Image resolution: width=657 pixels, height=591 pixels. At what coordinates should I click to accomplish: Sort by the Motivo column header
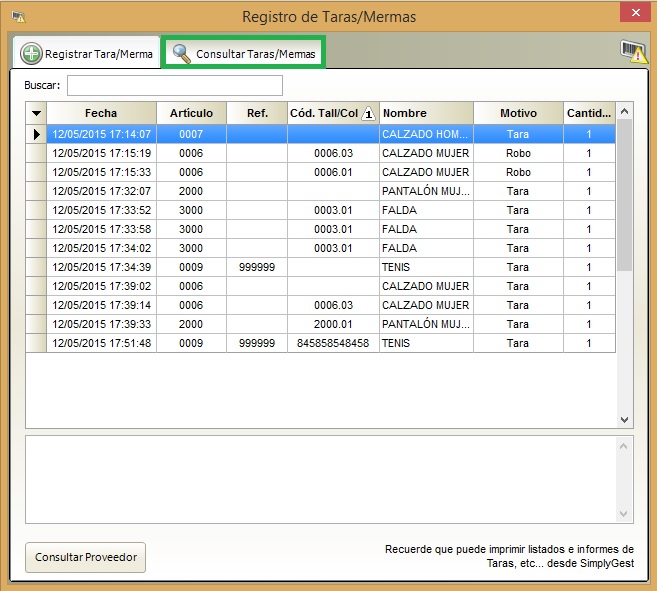click(518, 113)
